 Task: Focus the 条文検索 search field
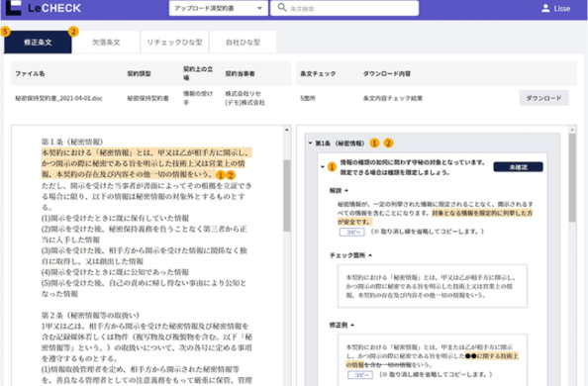point(344,8)
